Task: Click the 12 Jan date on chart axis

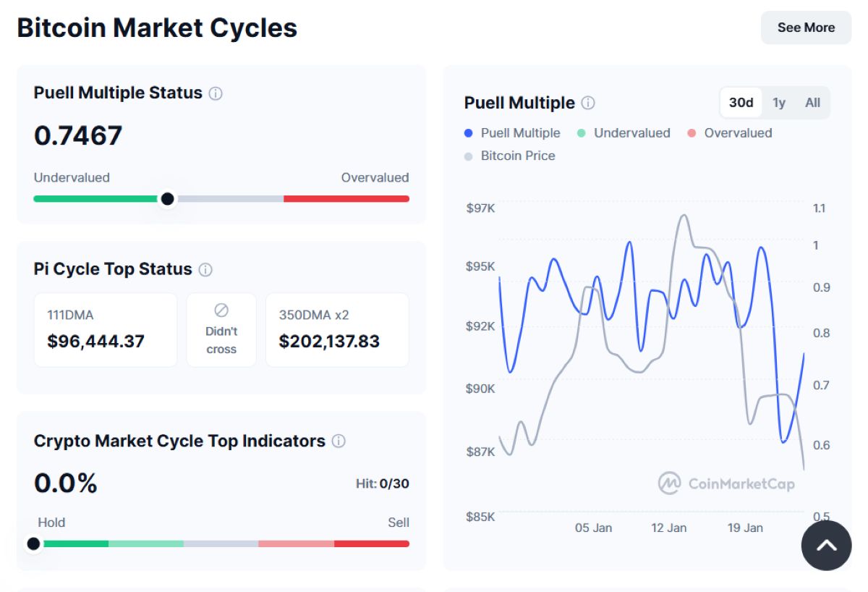Action: click(668, 528)
